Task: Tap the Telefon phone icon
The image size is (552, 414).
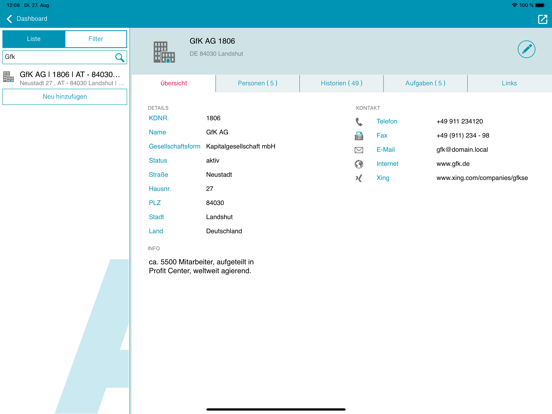Action: click(359, 121)
